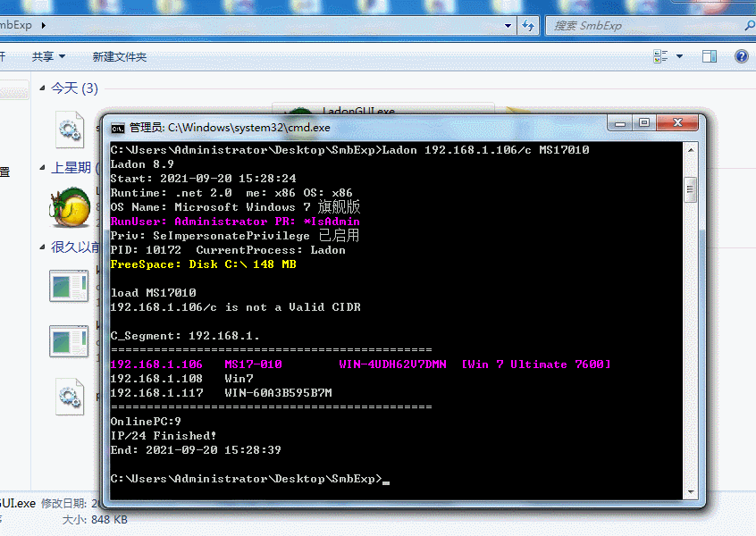
Task: Collapse the 今天 (3) group
Action: 42,88
